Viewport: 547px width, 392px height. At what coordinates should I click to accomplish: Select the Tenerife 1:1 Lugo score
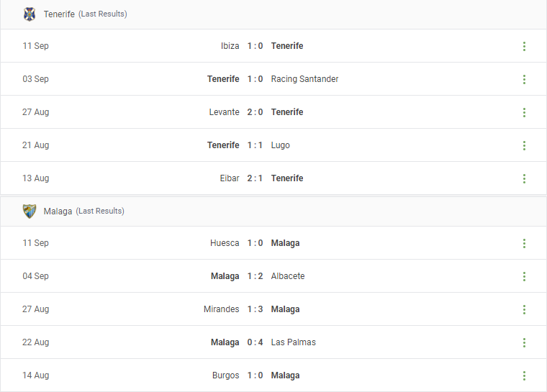click(255, 145)
